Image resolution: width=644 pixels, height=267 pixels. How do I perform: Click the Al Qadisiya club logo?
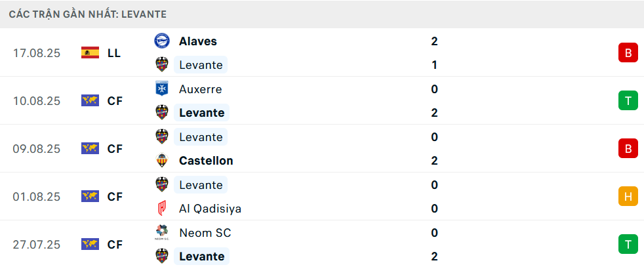coord(161,209)
